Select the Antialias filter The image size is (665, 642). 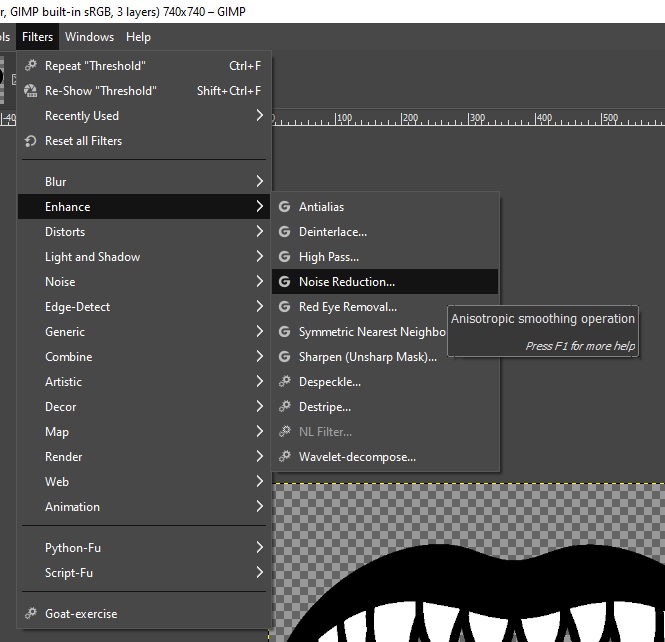click(385, 207)
